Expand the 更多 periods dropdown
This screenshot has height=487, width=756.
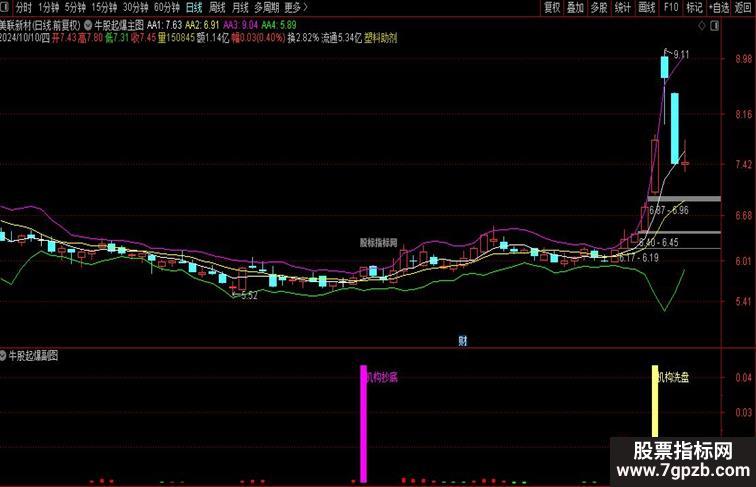296,8
